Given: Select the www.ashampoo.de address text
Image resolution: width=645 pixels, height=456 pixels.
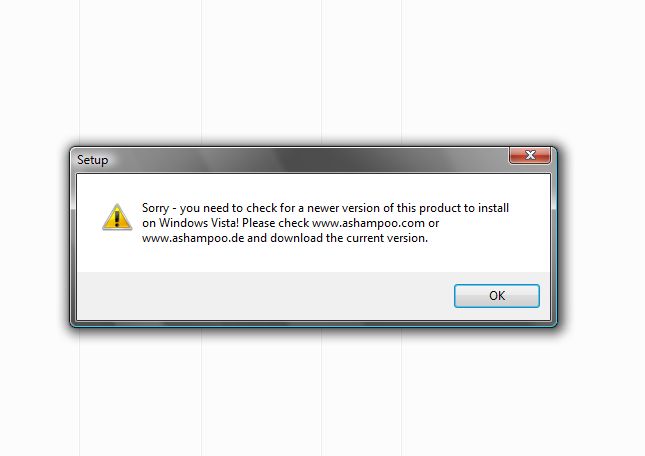Looking at the screenshot, I should [193, 238].
